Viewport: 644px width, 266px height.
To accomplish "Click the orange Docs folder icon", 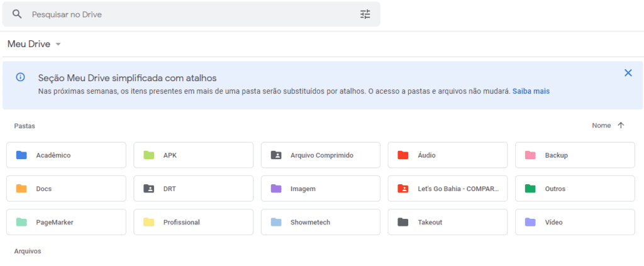I will tap(21, 189).
